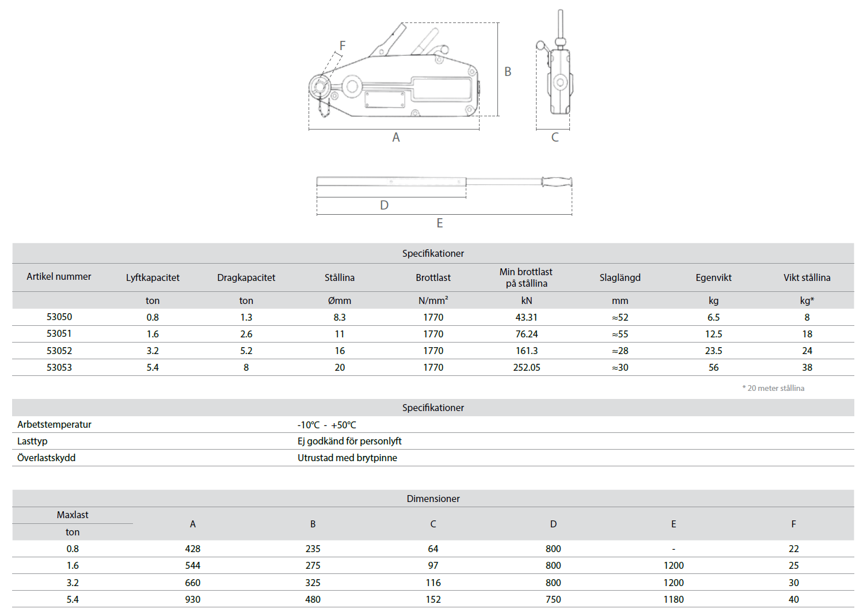This screenshot has height=616, width=867.
Task: Click the 428 value in column A
Action: [x=193, y=549]
